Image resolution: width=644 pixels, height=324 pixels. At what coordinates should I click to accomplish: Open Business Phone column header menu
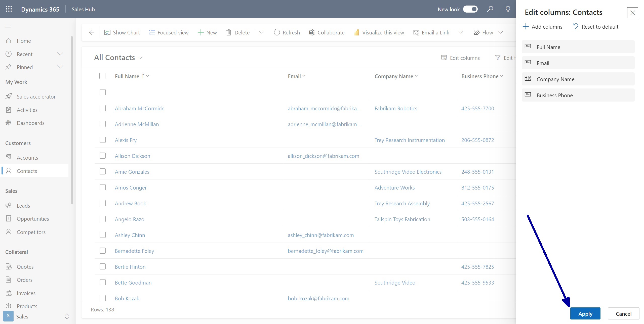(x=501, y=76)
